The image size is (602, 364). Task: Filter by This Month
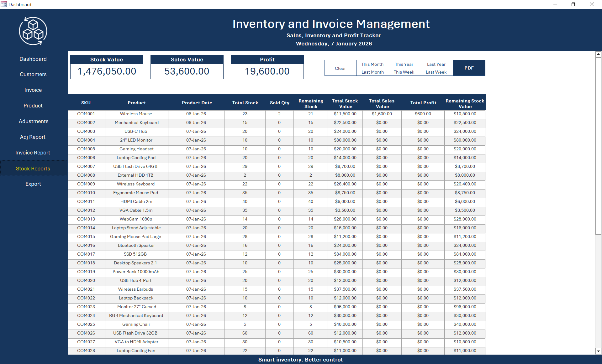click(372, 64)
